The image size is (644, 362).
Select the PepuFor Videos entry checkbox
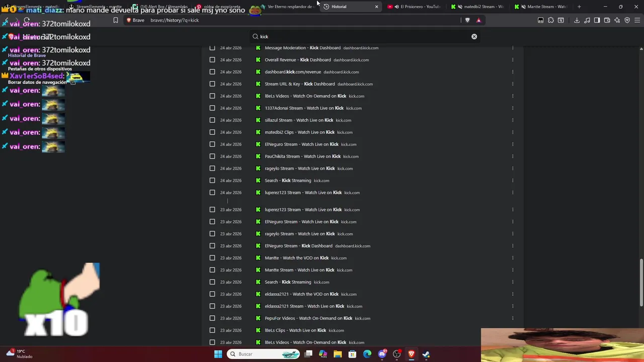(212, 318)
